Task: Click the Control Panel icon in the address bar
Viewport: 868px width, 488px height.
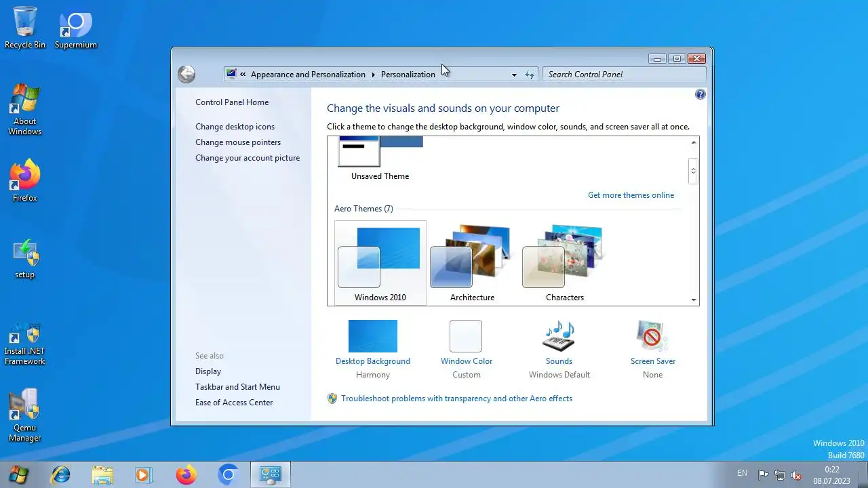Action: [x=231, y=74]
